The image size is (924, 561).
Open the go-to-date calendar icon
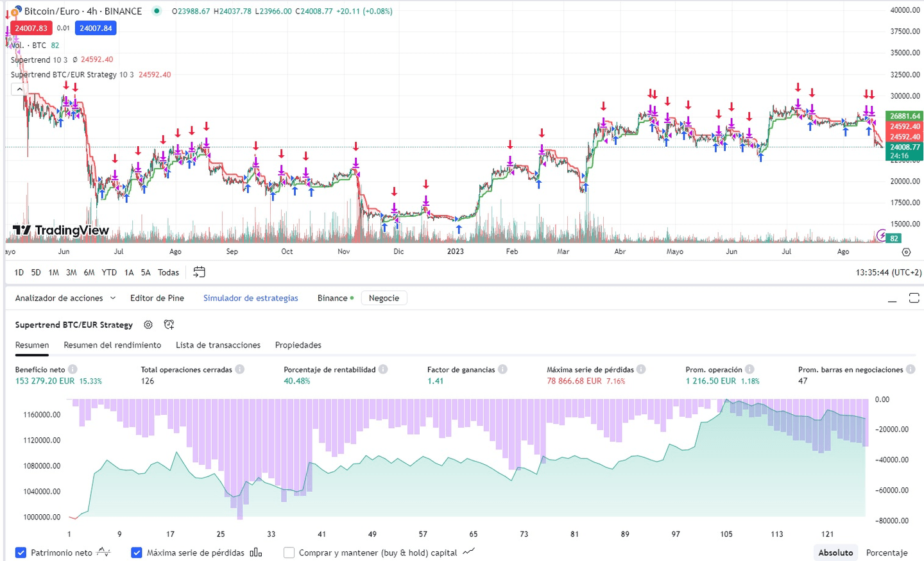coord(199,272)
